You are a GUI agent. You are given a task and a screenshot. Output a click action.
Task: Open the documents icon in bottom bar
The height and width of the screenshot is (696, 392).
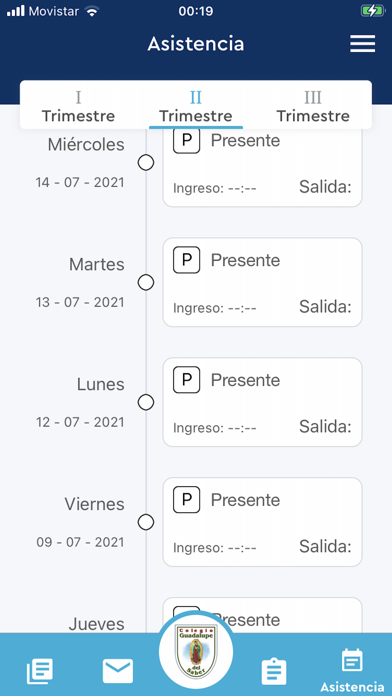click(40, 671)
